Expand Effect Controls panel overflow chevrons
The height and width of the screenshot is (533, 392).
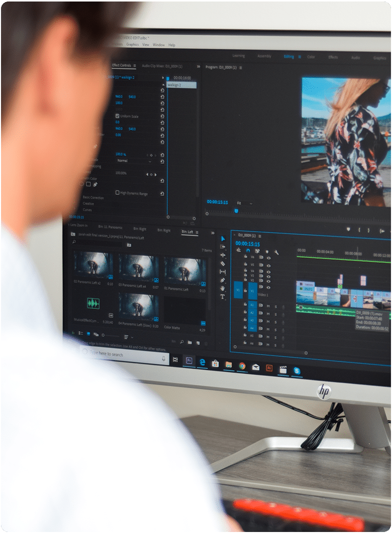198,67
